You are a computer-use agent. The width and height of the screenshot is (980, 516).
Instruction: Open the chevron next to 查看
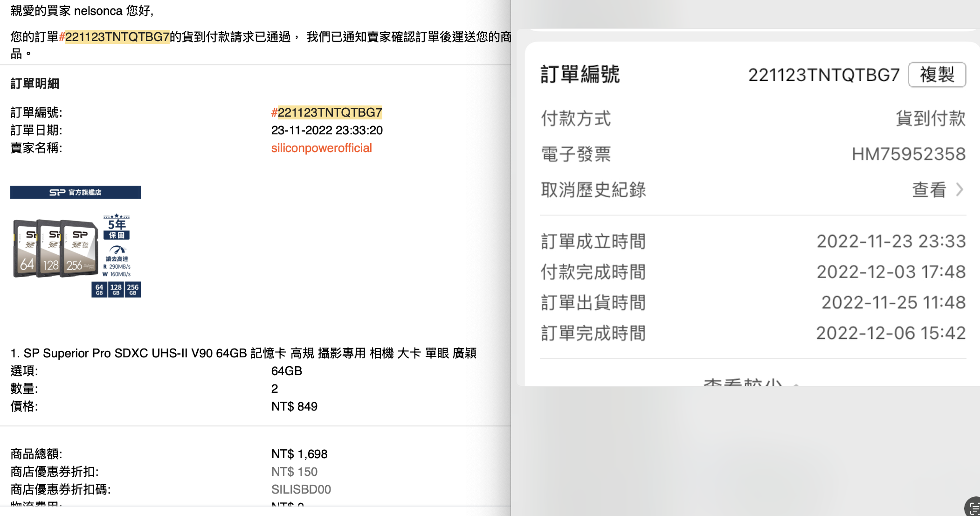[959, 190]
